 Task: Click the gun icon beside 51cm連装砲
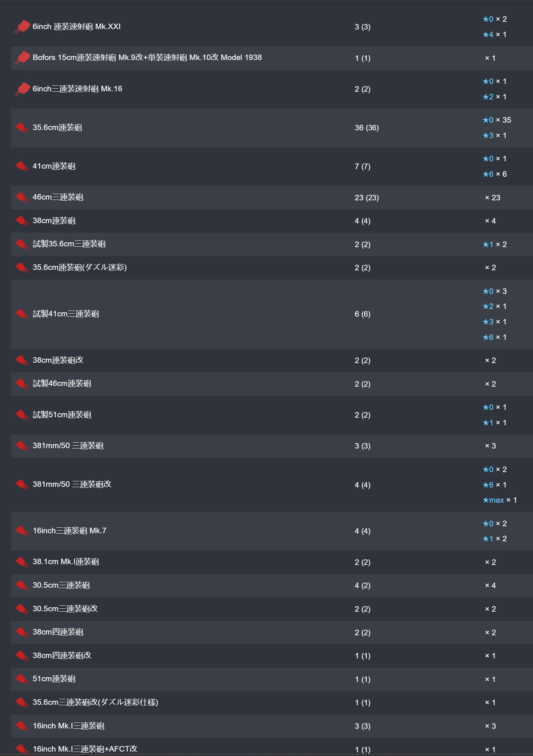(22, 679)
